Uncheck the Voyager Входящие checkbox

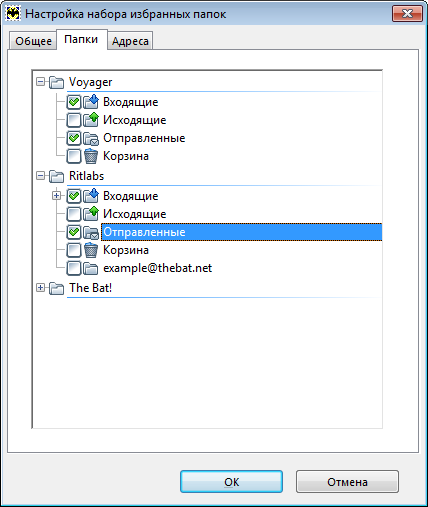pyautogui.click(x=74, y=102)
